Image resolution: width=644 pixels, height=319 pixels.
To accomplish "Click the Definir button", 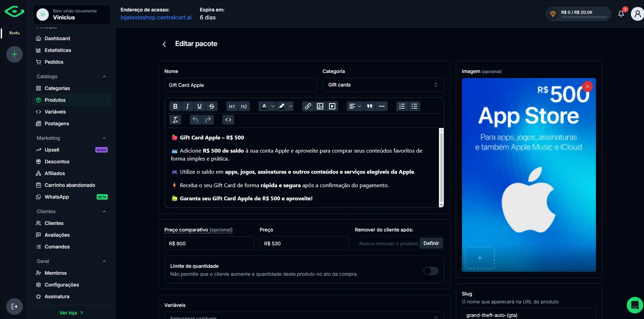I will 431,243.
